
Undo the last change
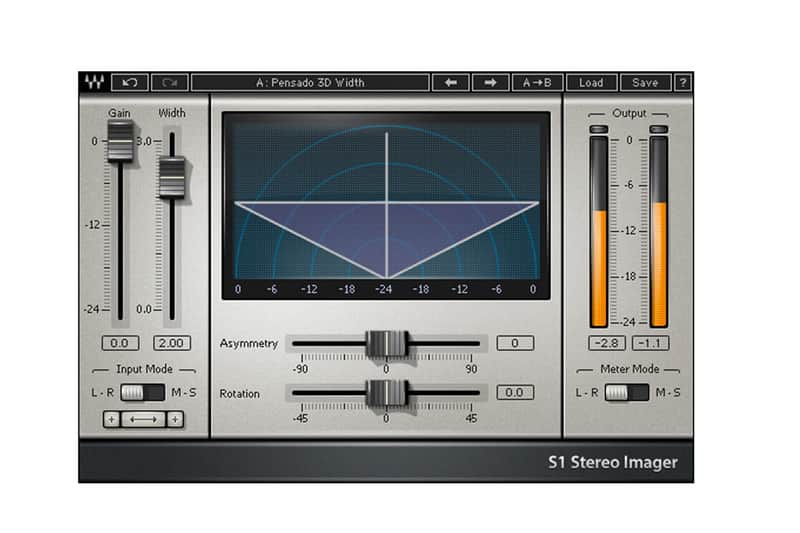(x=130, y=83)
